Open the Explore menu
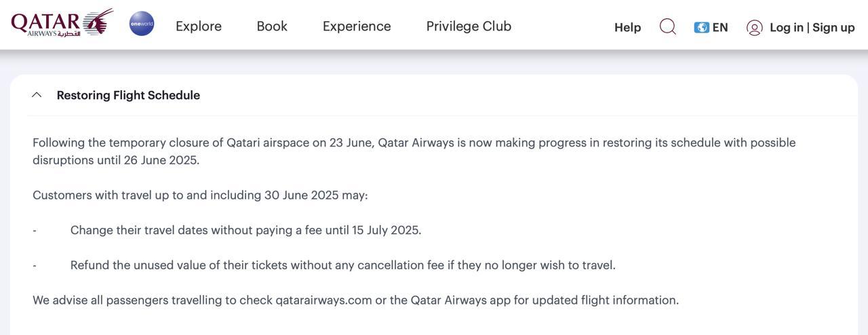868x335 pixels. tap(199, 26)
